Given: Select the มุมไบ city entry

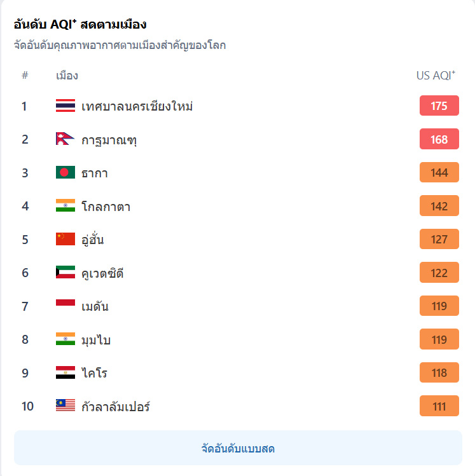Looking at the screenshot, I should (x=96, y=340).
